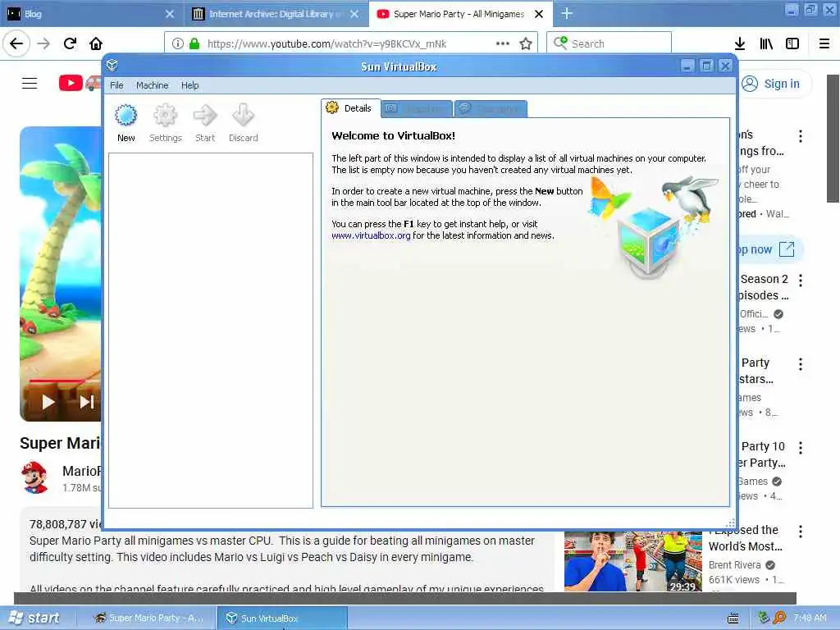Switch to the Snapshots tab with camera icon
Image resolution: width=840 pixels, height=630 pixels.
click(417, 109)
